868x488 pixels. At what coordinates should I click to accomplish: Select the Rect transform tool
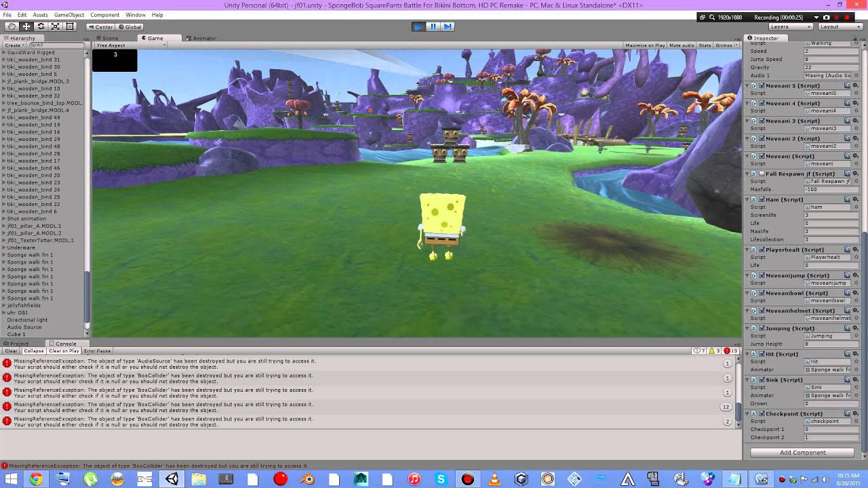(x=69, y=26)
